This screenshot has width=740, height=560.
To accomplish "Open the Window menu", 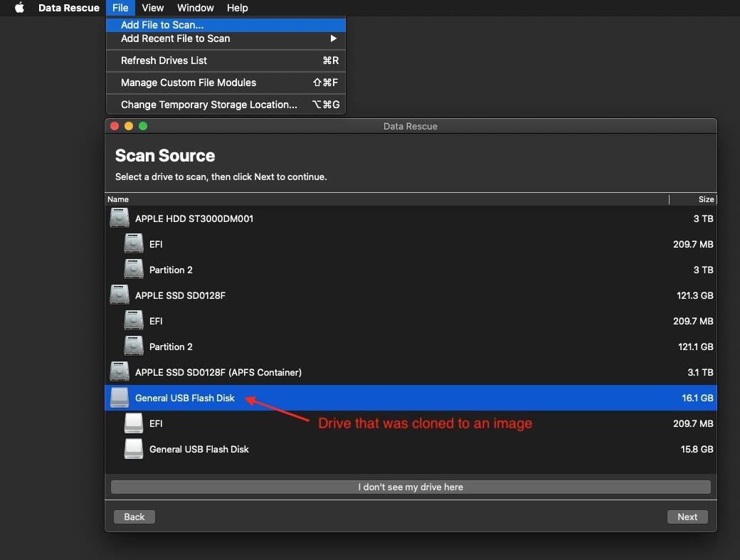I will tap(195, 8).
